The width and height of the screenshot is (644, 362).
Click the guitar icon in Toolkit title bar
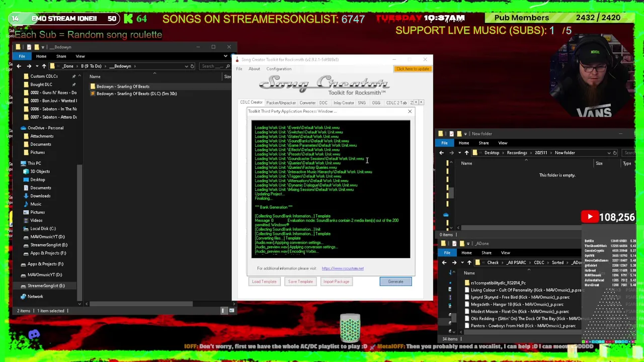(237, 59)
